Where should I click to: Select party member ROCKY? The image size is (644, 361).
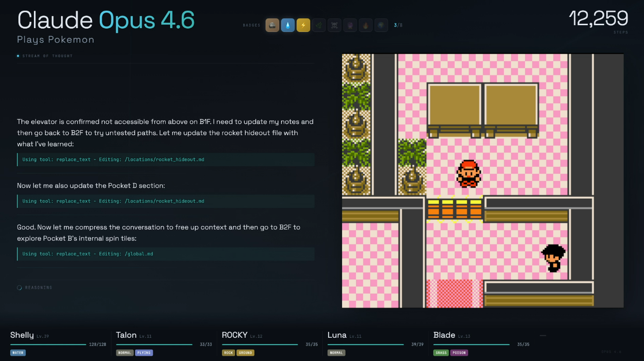coord(235,335)
